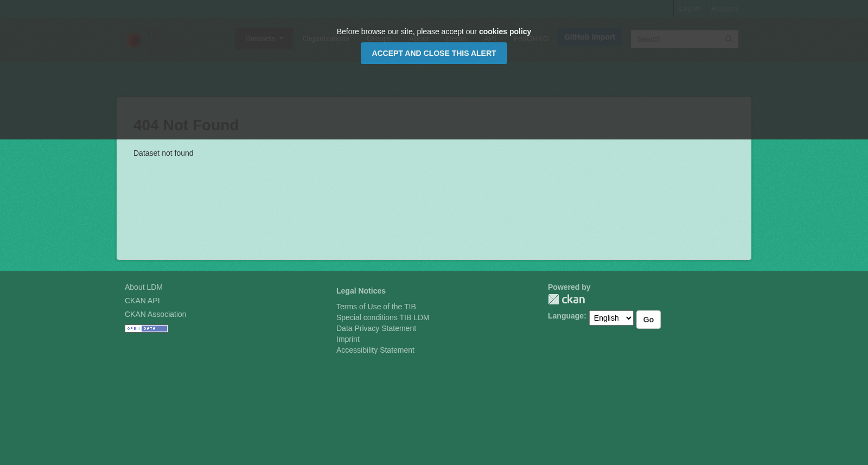
Task: Expand the Datasets dropdown menu
Action: [x=264, y=39]
